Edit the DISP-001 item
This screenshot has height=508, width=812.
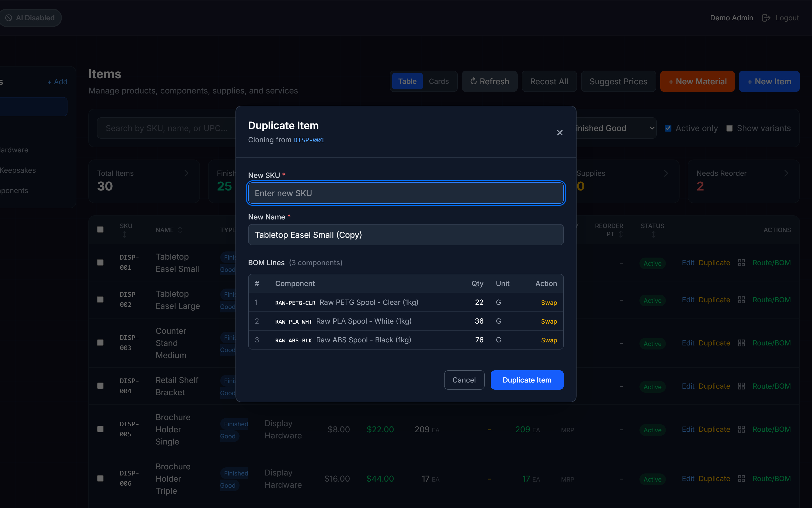688,263
